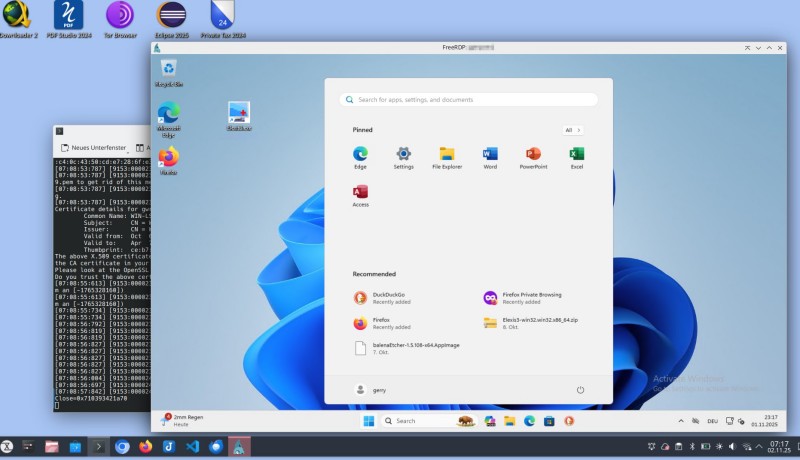
Task: Click Neues Unterfenster in terminal window
Action: (93, 147)
